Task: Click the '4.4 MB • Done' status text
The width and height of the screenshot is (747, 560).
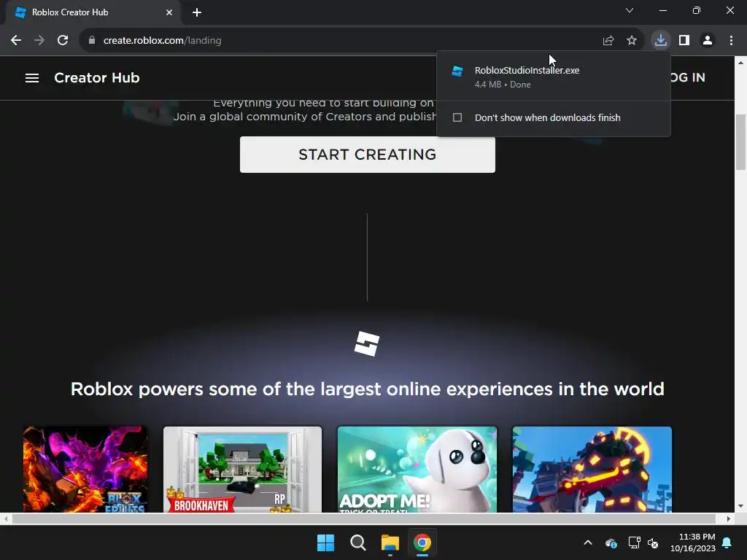Action: [503, 85]
